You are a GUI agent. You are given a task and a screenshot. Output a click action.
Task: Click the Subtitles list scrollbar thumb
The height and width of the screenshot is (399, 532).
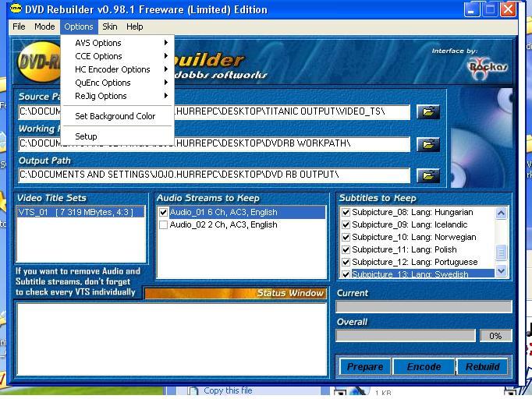(501, 252)
